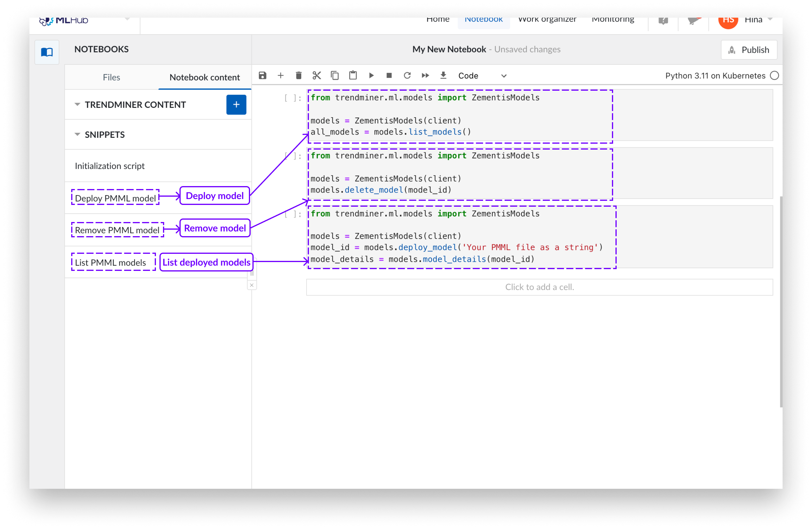The width and height of the screenshot is (812, 530).
Task: Add TrendMiner content with blue plus button
Action: (x=236, y=105)
